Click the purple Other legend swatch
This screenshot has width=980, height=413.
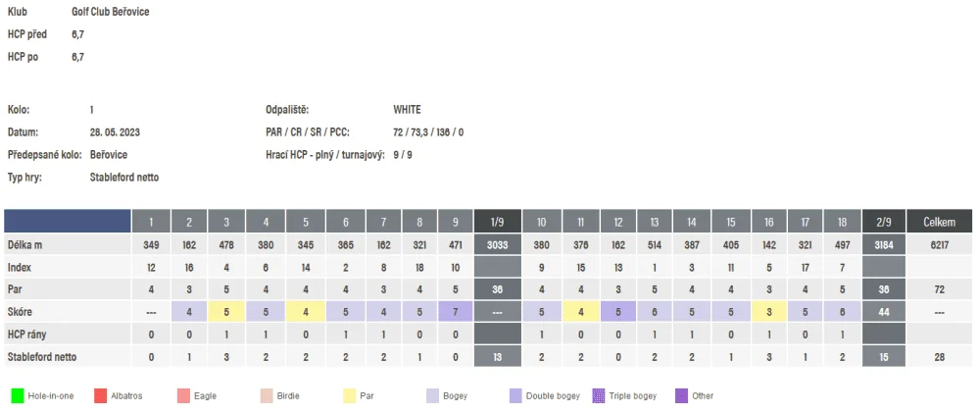pos(682,396)
